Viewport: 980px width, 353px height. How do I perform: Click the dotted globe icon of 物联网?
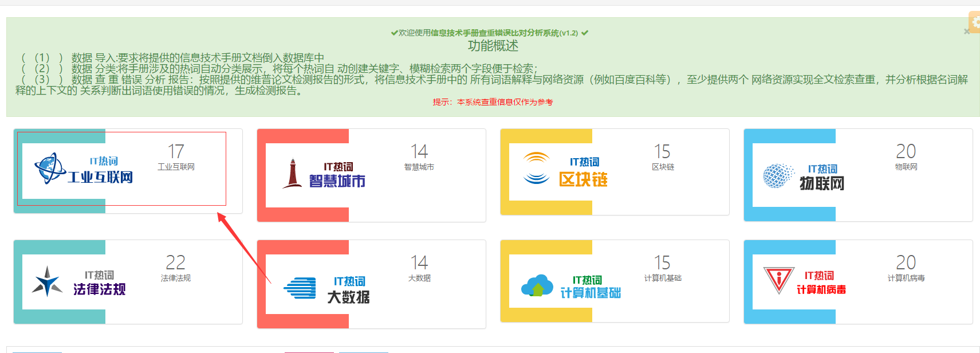click(778, 176)
